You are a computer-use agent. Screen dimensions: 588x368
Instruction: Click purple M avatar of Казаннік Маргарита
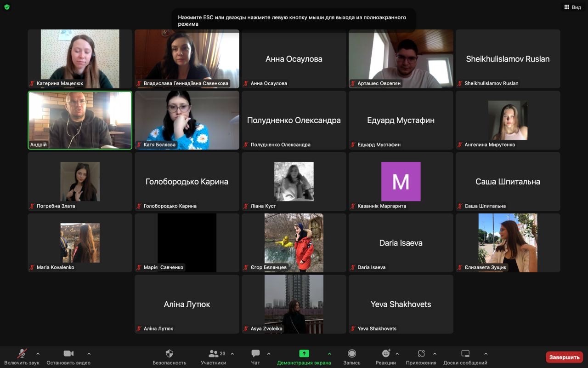click(x=401, y=181)
